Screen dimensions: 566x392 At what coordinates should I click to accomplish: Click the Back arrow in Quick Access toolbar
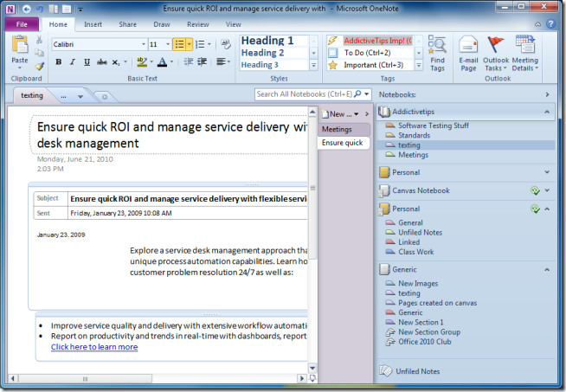coord(26,9)
